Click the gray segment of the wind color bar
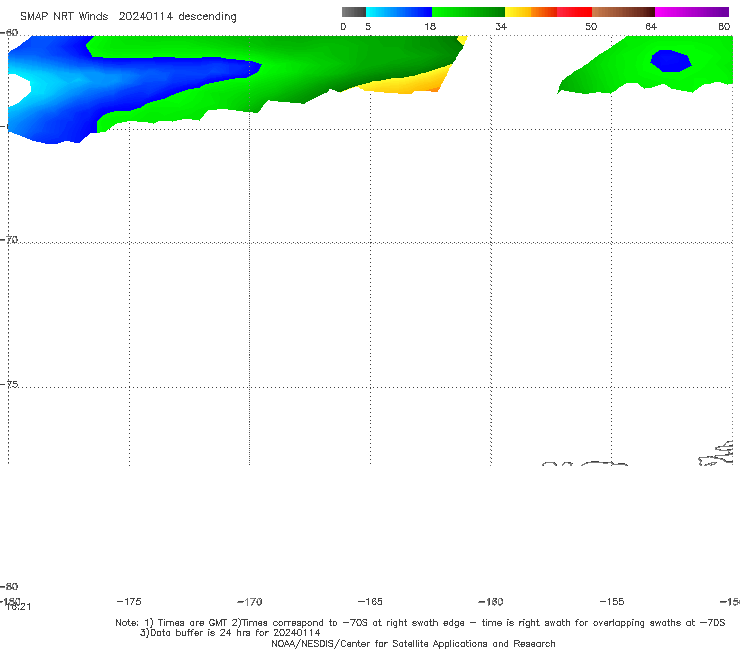This screenshot has height=650, width=740. pos(353,12)
